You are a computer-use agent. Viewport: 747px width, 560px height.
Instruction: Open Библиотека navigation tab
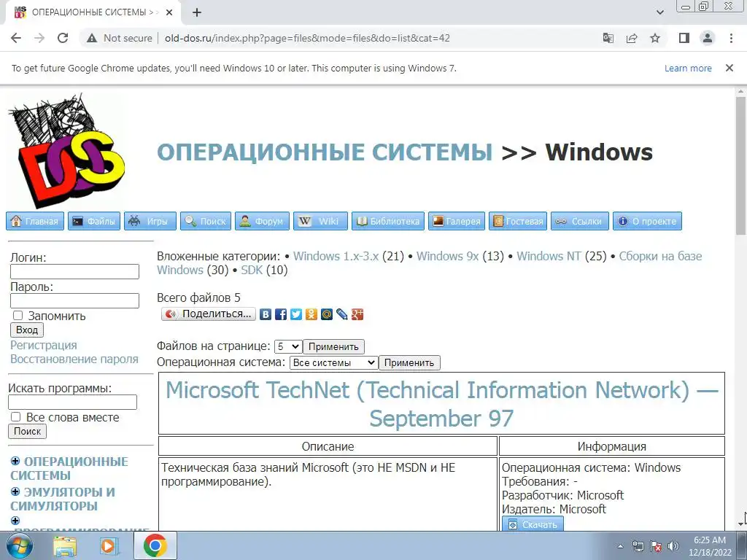tap(388, 221)
